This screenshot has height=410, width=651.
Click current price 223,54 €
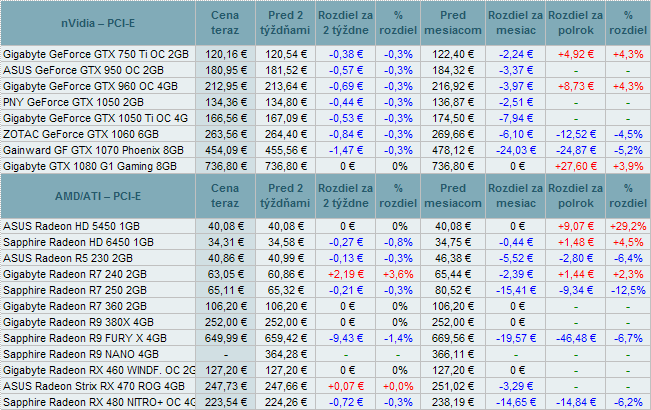click(x=225, y=402)
